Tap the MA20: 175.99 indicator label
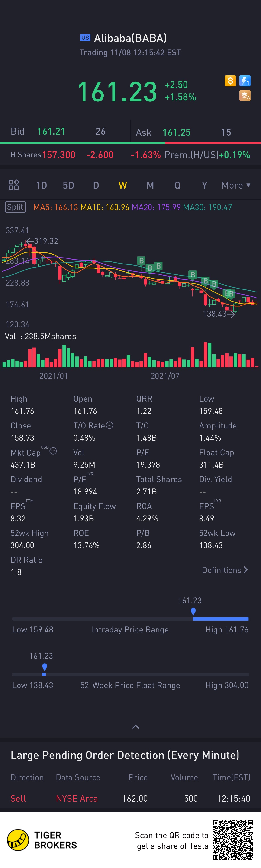 (x=156, y=207)
